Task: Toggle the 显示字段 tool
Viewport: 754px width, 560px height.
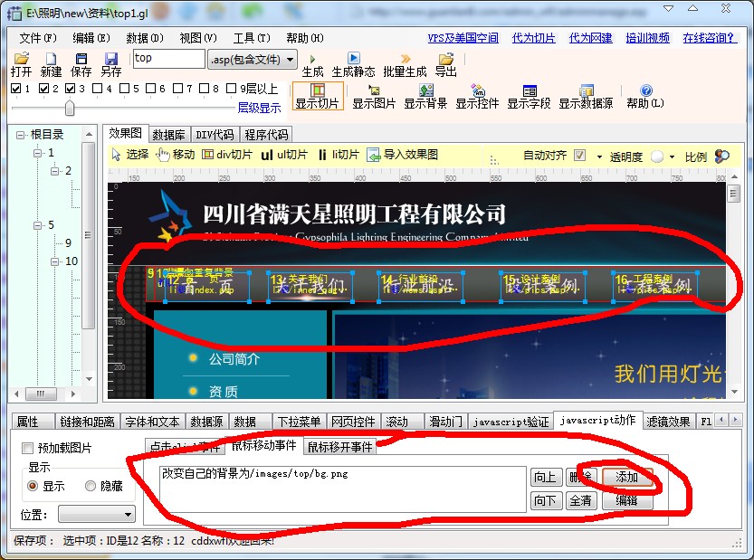Action: pyautogui.click(x=529, y=96)
